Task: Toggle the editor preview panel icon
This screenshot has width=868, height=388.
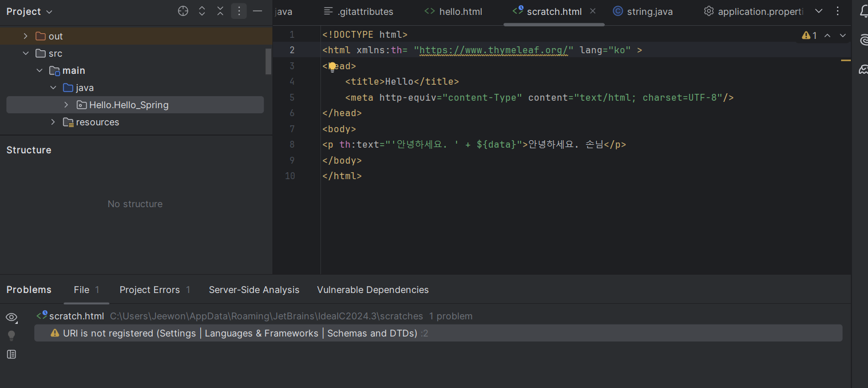Action: (x=11, y=354)
